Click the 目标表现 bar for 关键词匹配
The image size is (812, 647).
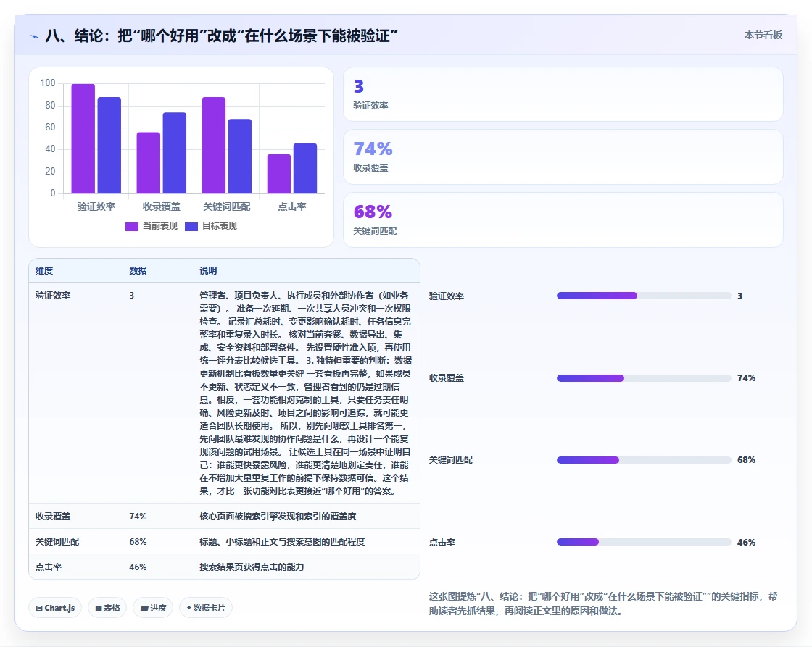point(240,156)
